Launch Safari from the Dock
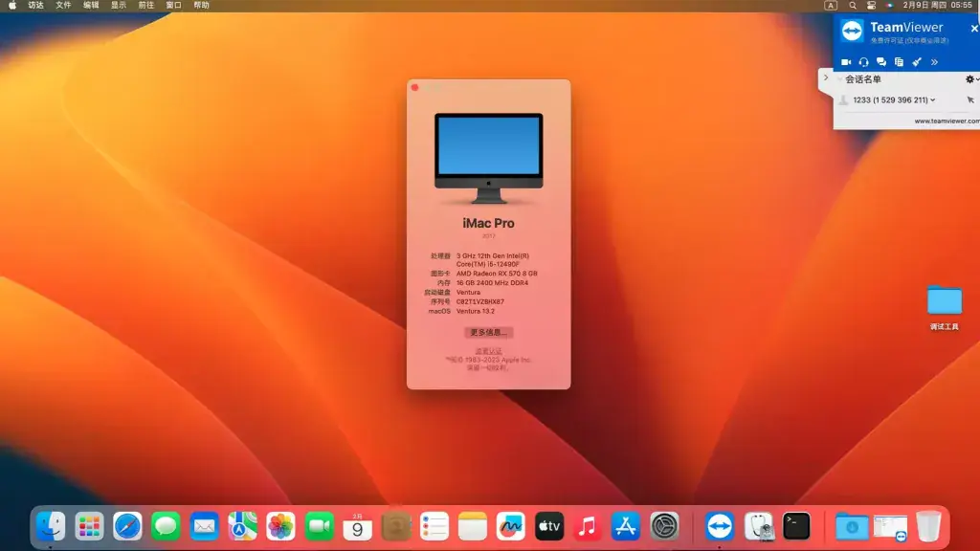Screen dimensions: 980x551 point(127,526)
